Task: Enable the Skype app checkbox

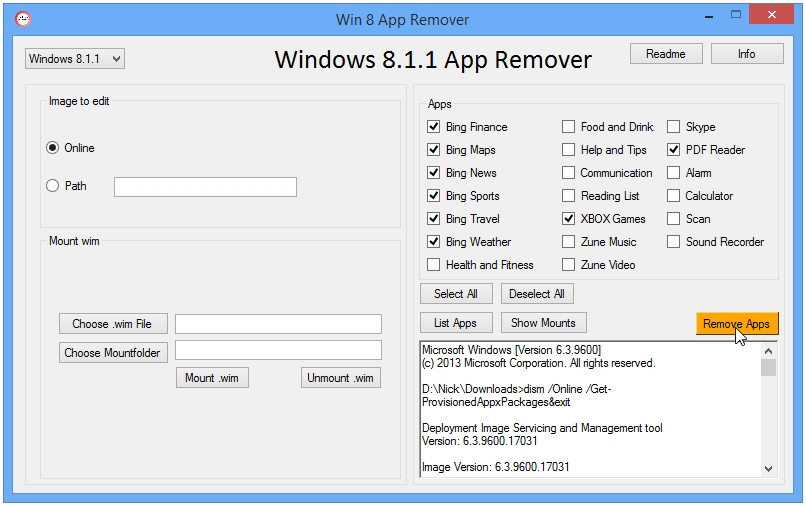Action: click(674, 127)
